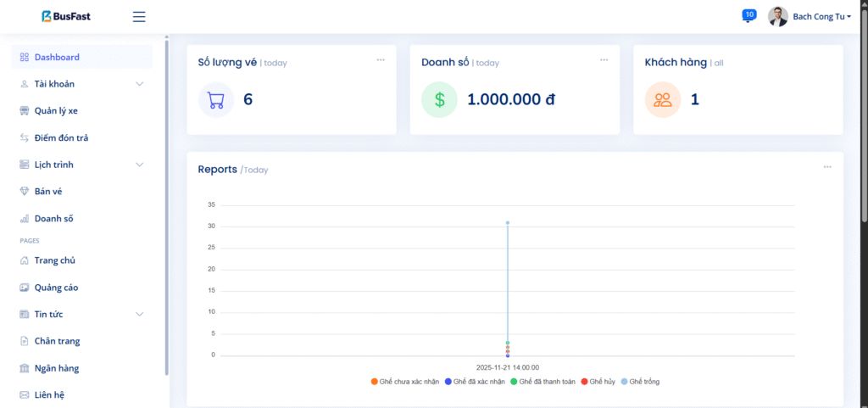The height and width of the screenshot is (408, 868).
Task: Open notifications bell with badge 10
Action: click(x=748, y=16)
